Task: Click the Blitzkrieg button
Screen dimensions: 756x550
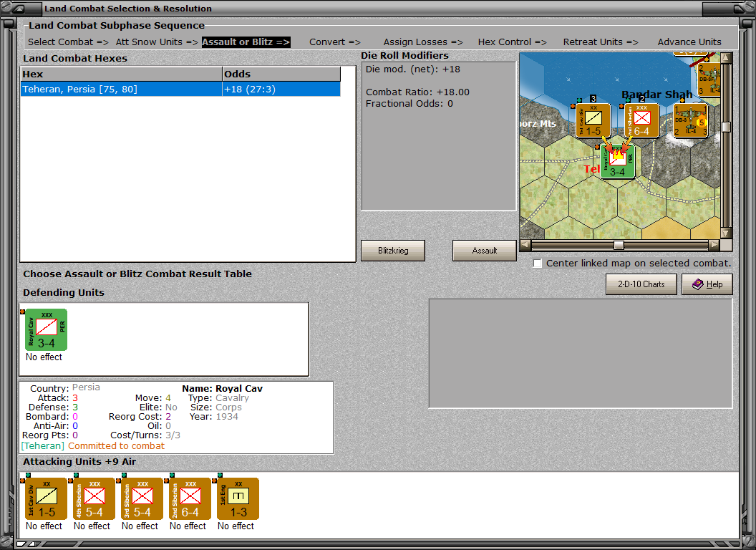Action: [393, 251]
